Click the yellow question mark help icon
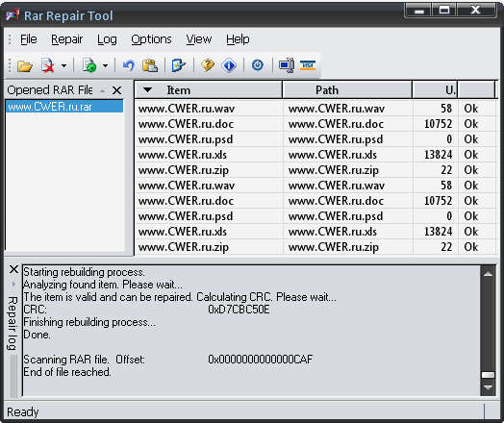 tap(208, 65)
